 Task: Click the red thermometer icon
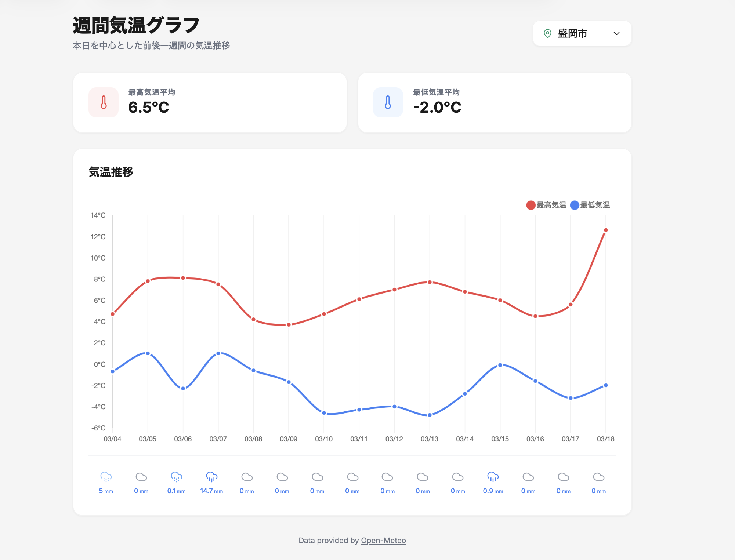tap(104, 102)
